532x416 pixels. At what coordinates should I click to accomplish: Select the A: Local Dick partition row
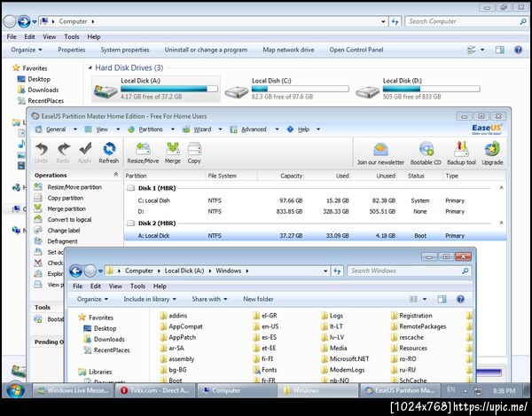315,235
